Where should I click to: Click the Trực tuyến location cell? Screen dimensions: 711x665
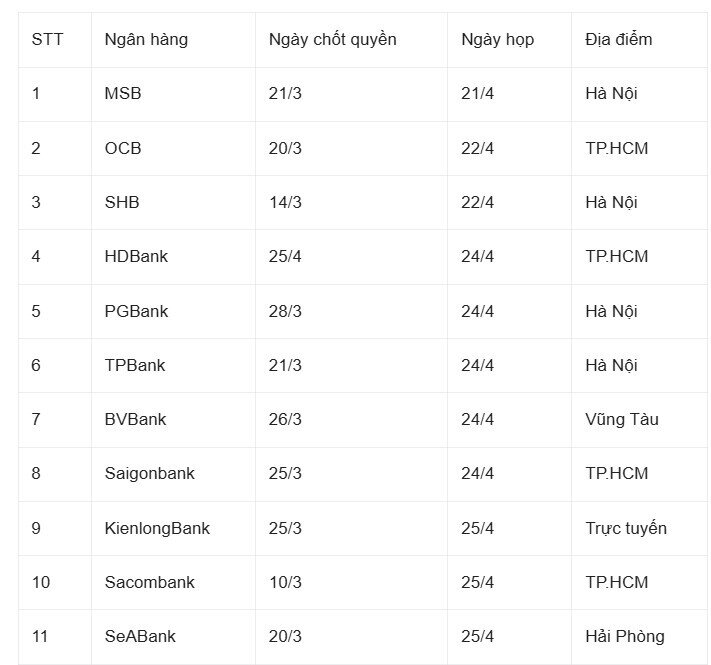[626, 528]
